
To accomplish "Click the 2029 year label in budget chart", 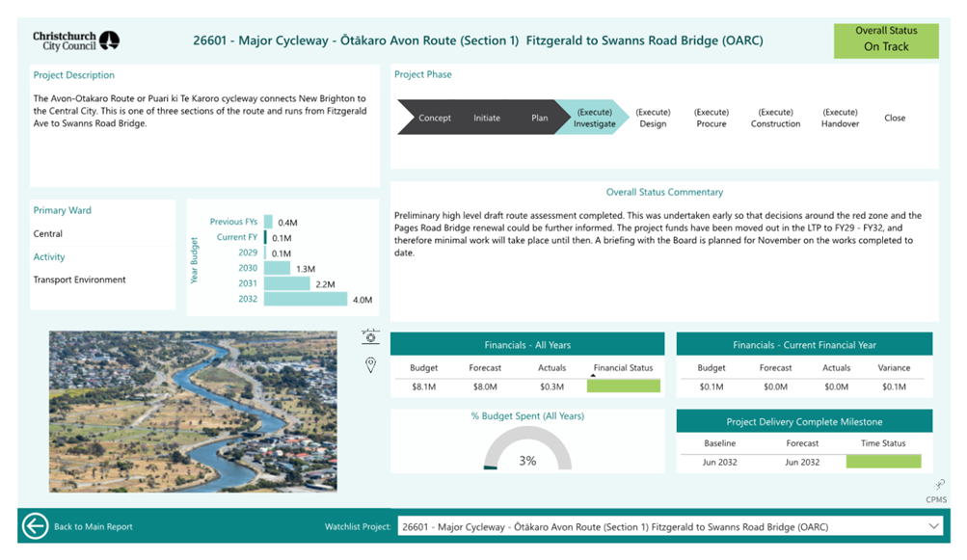I will pos(248,253).
